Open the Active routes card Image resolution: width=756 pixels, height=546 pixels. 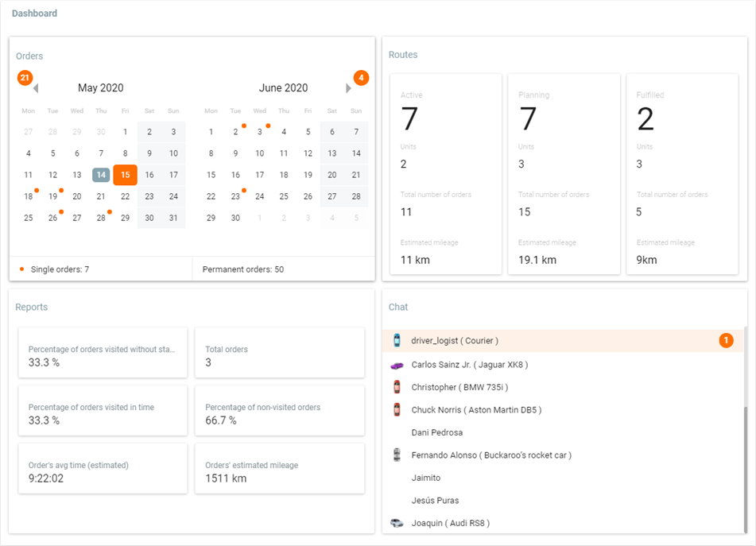click(445, 174)
